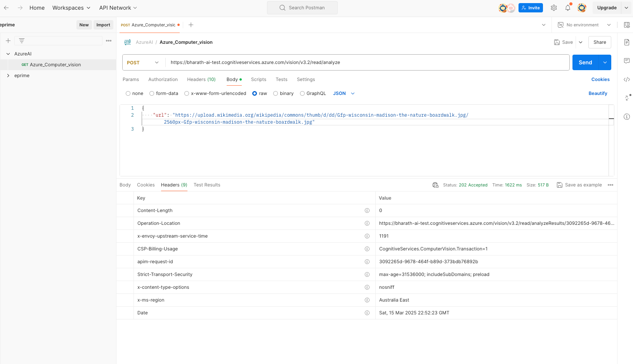The image size is (633, 364).
Task: Go forward with the right arrow icon
Action: [20, 8]
